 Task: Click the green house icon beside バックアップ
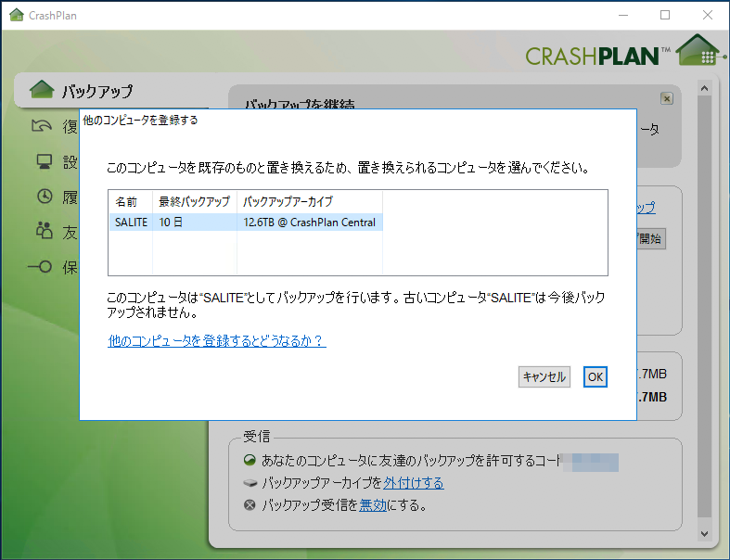click(x=42, y=89)
